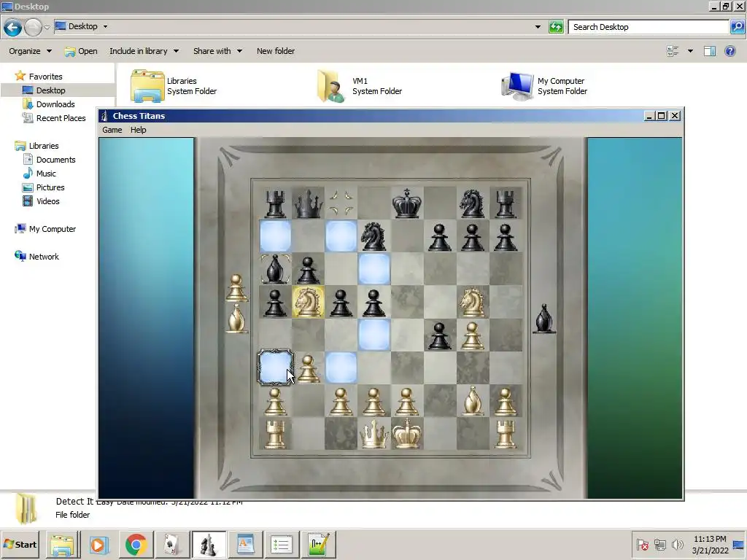Select the white bishop on g2
747x560 pixels.
point(472,401)
